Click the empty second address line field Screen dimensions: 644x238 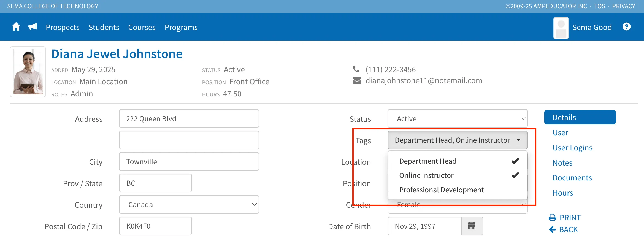tap(189, 140)
